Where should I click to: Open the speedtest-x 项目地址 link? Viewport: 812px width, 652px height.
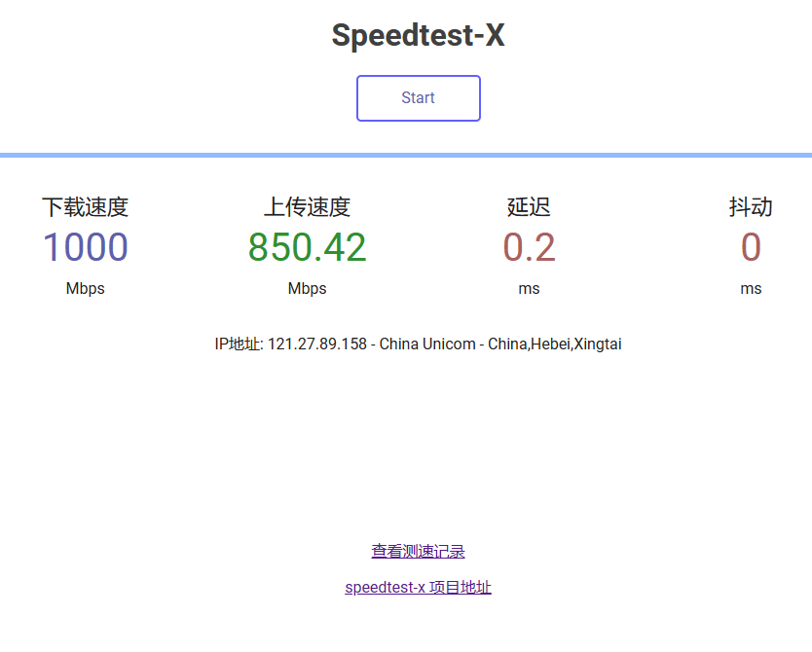418,588
